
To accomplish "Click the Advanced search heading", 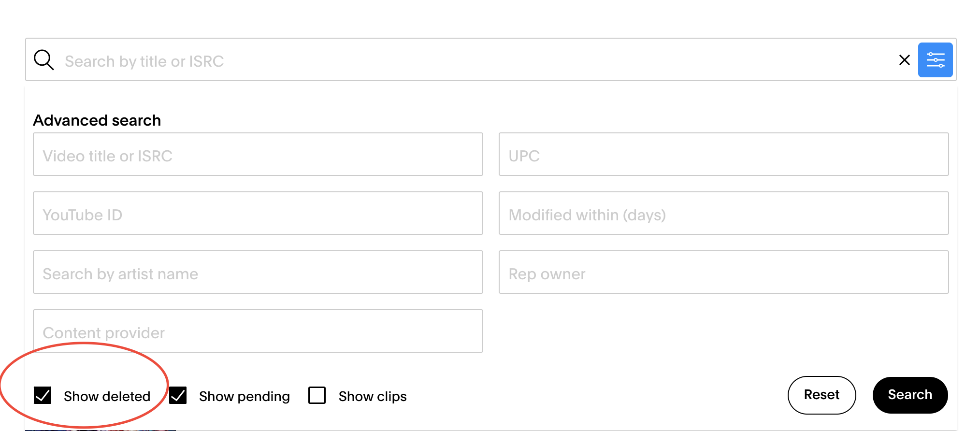I will point(97,120).
